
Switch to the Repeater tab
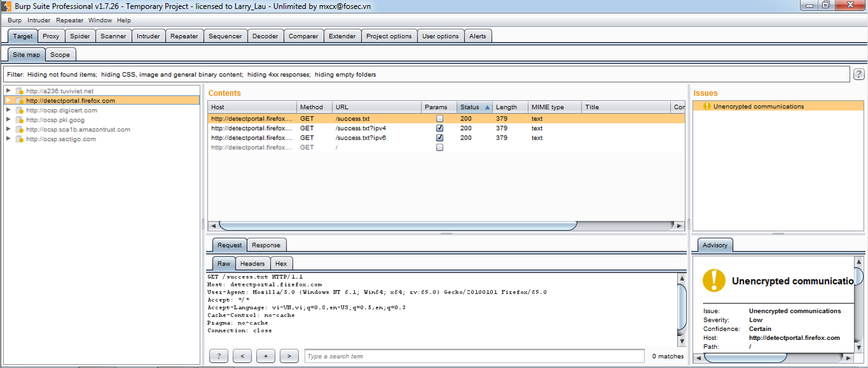tap(184, 36)
